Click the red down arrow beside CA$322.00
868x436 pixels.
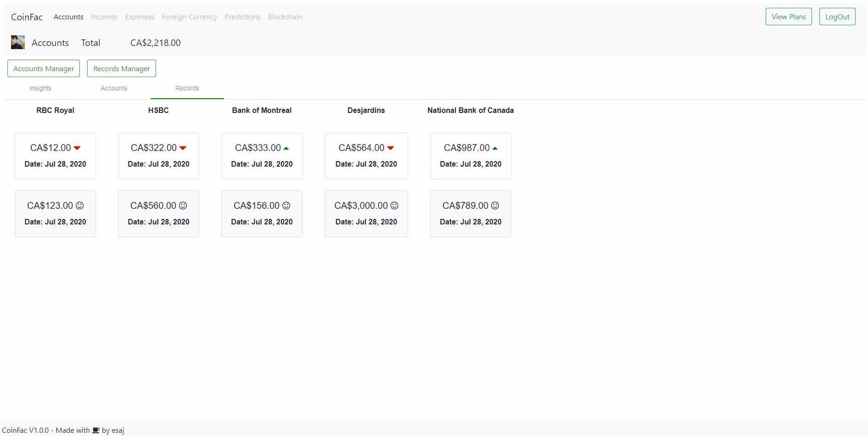(183, 148)
